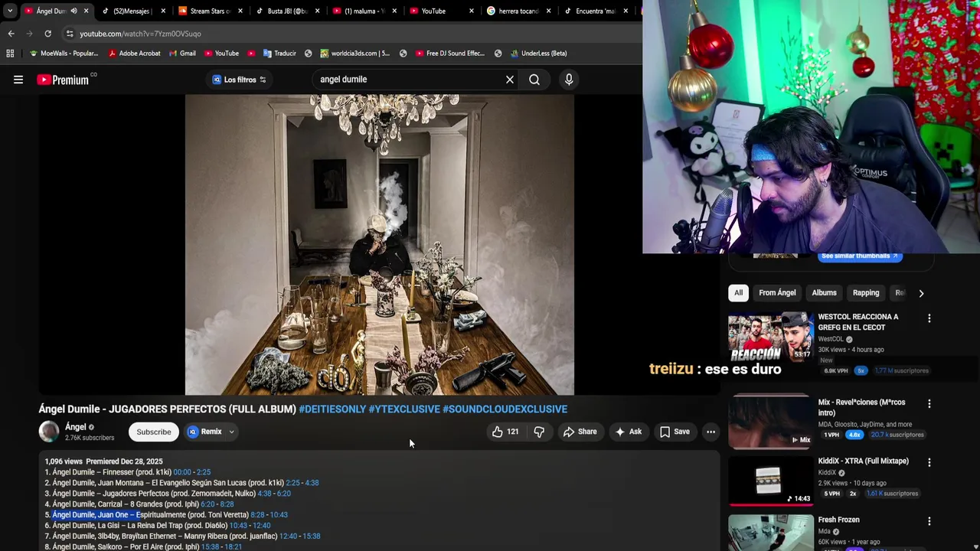
Task: Open WESTCOL REACCIONA video thumbnail
Action: tap(771, 336)
